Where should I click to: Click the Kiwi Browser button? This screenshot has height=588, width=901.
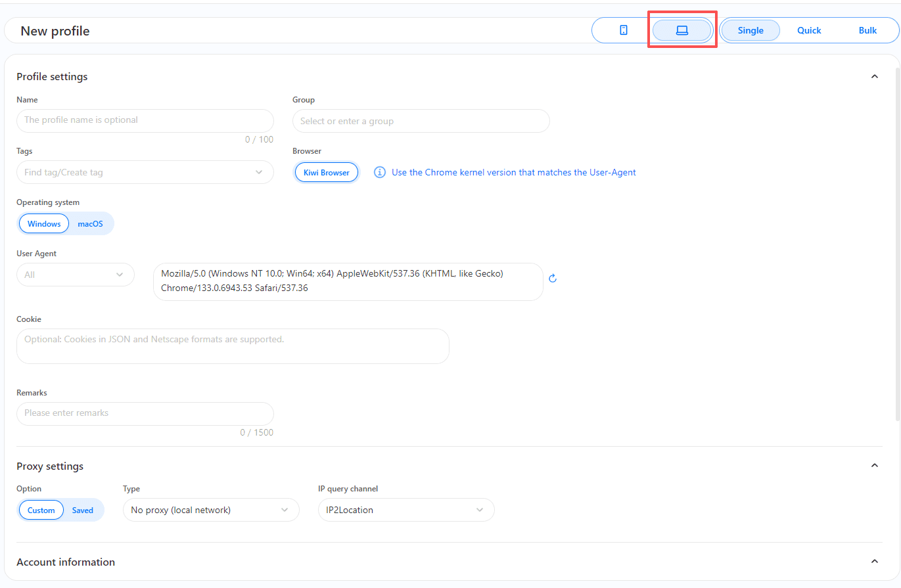(327, 172)
